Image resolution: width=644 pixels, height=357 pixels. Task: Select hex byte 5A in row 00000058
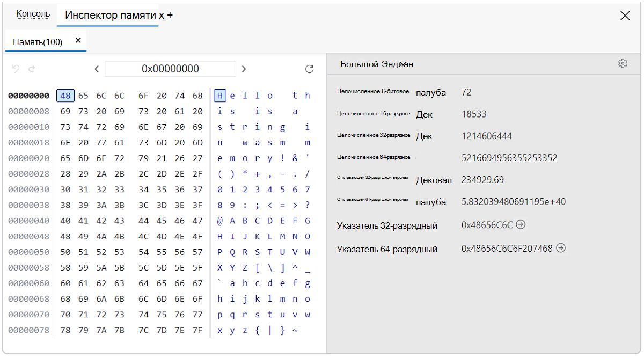pos(101,268)
